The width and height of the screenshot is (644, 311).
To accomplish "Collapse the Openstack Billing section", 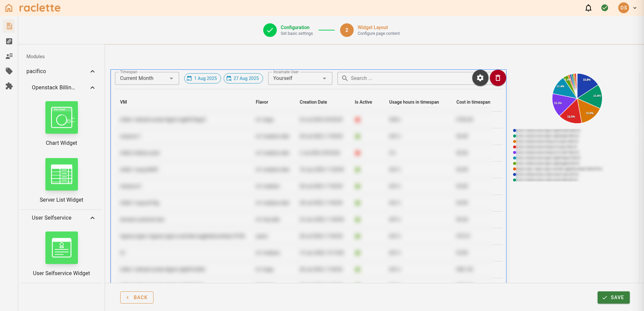I will 92,88.
